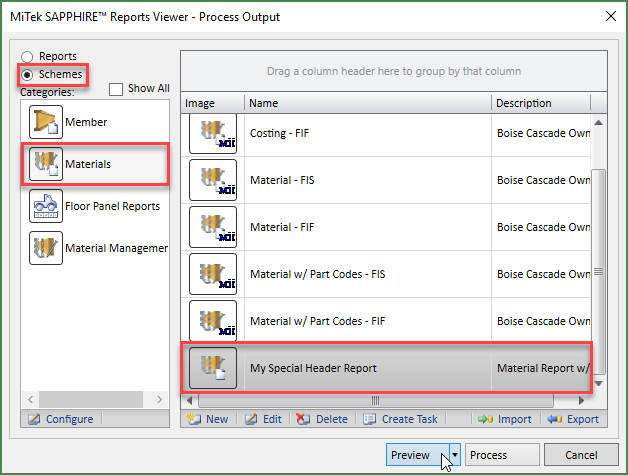Select My Special Header Report name
628x475 pixels.
point(313,368)
